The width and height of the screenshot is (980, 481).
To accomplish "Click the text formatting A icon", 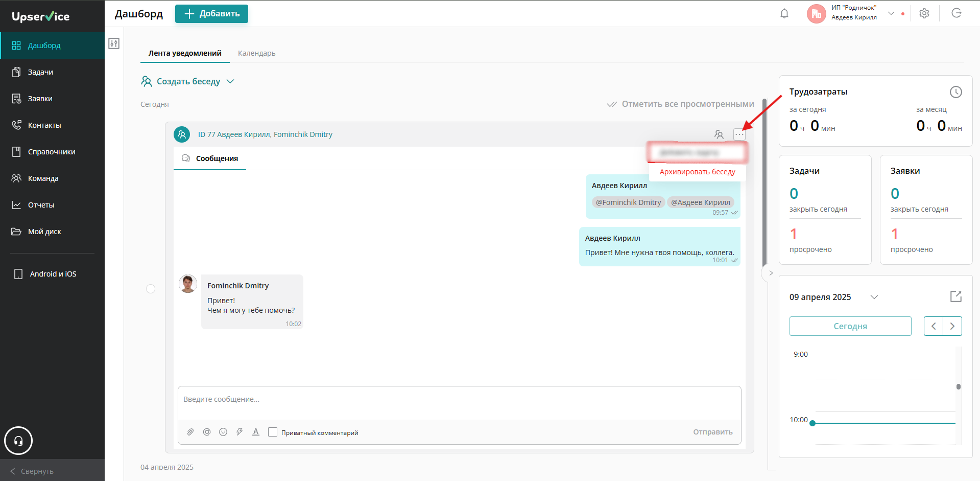I will click(x=256, y=432).
